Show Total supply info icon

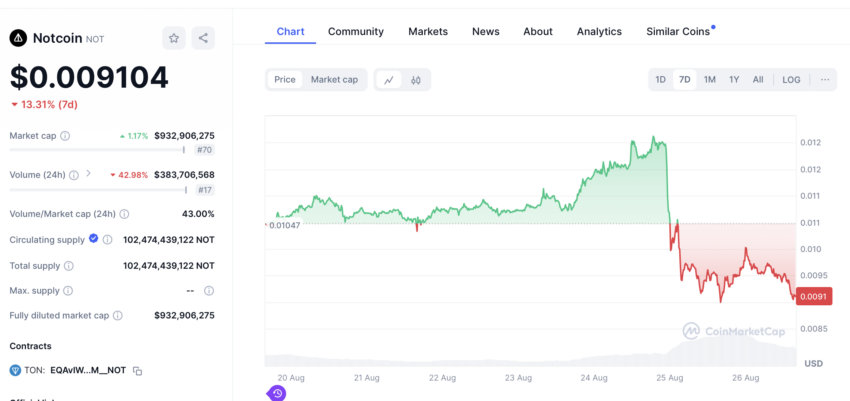(69, 266)
